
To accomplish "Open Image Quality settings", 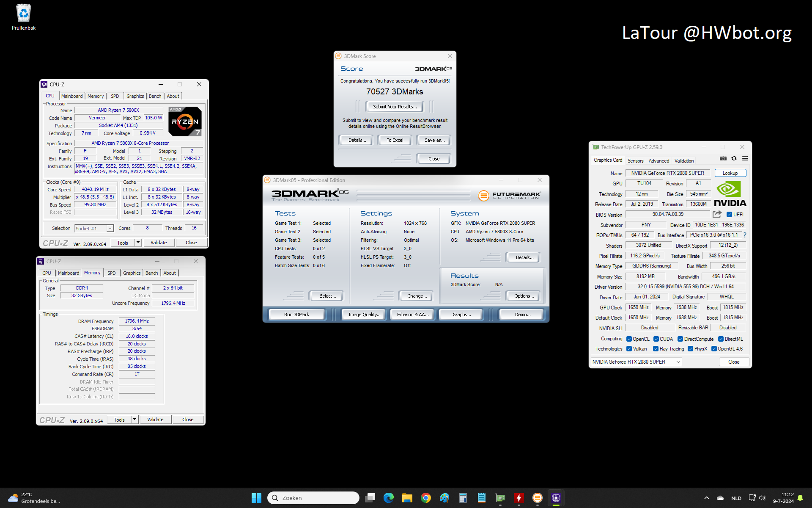I will [x=364, y=315].
